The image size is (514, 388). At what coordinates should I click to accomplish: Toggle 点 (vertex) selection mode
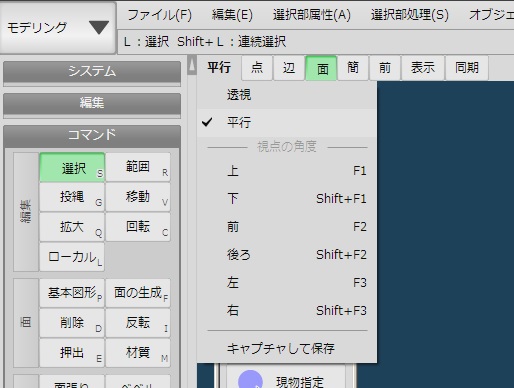click(257, 68)
